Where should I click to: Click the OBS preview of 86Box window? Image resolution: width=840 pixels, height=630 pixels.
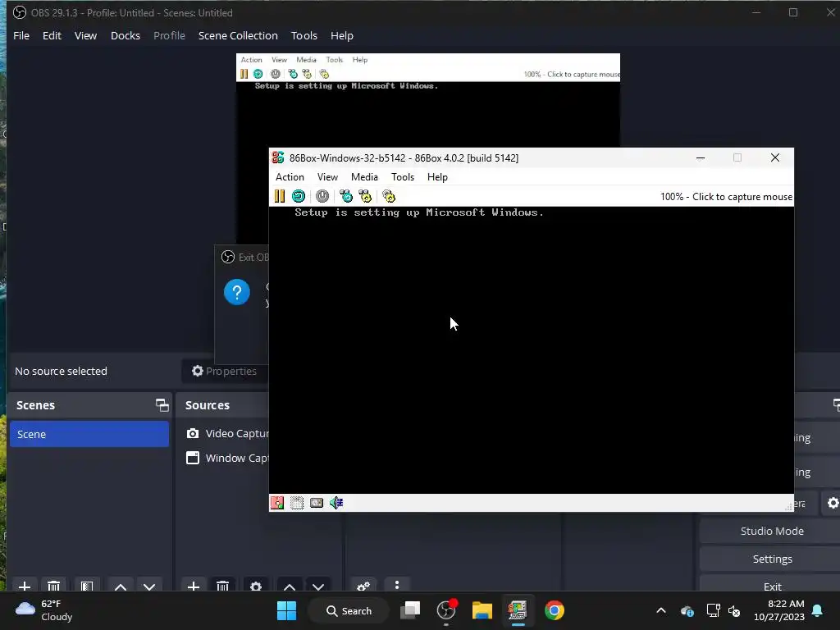coord(428,100)
